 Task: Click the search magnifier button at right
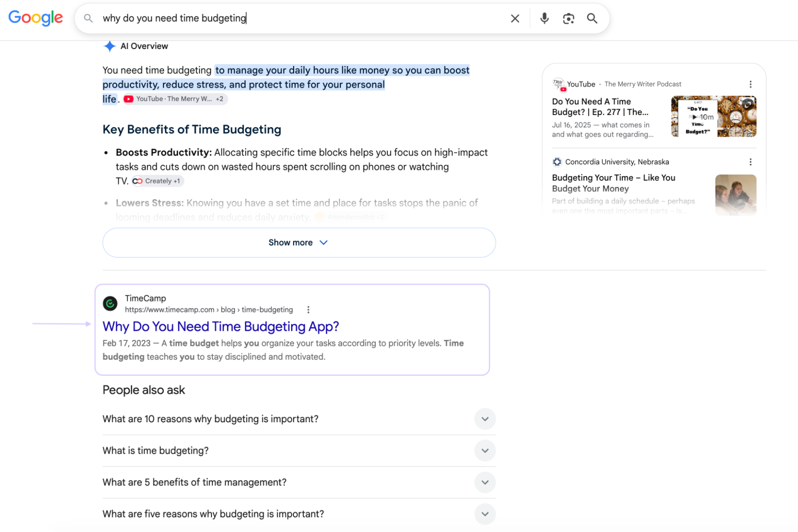[592, 18]
